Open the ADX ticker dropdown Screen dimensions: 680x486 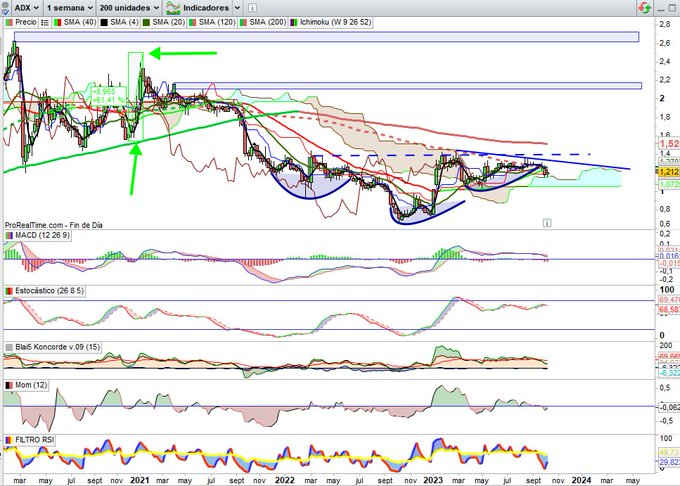click(26, 8)
